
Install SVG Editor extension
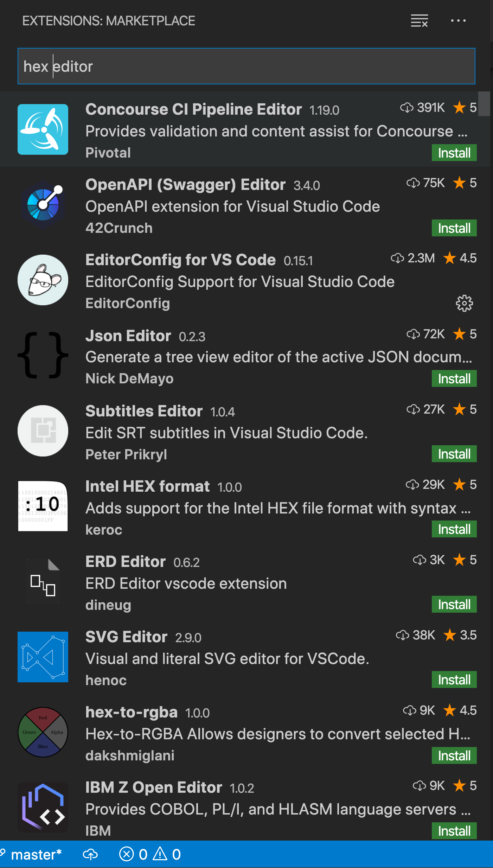[454, 679]
